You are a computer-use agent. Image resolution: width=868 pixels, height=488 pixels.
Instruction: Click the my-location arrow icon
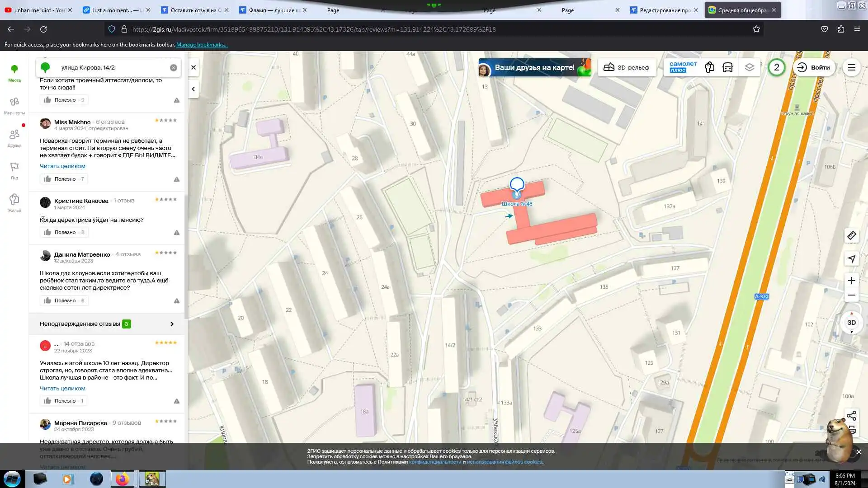pyautogui.click(x=851, y=259)
